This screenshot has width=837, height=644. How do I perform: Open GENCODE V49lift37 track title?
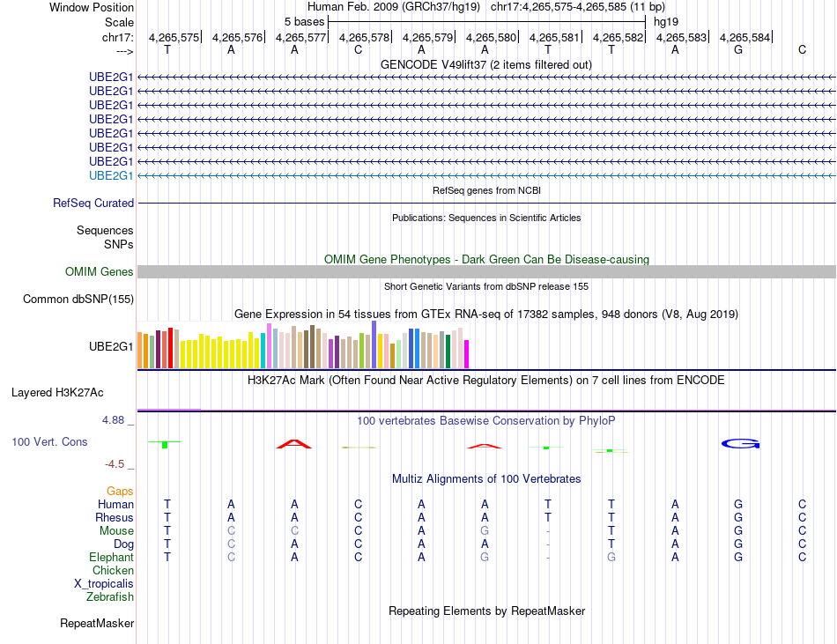click(x=486, y=64)
